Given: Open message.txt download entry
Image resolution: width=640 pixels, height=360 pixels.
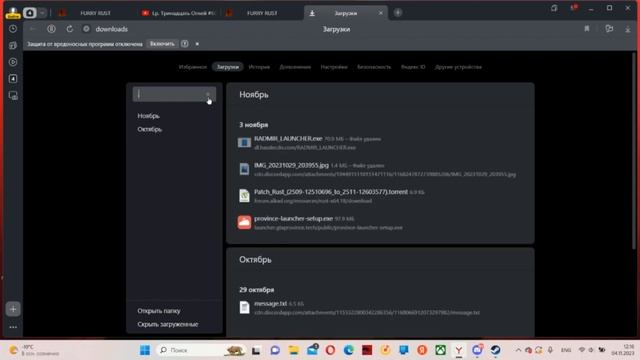Looking at the screenshot, I should point(270,304).
